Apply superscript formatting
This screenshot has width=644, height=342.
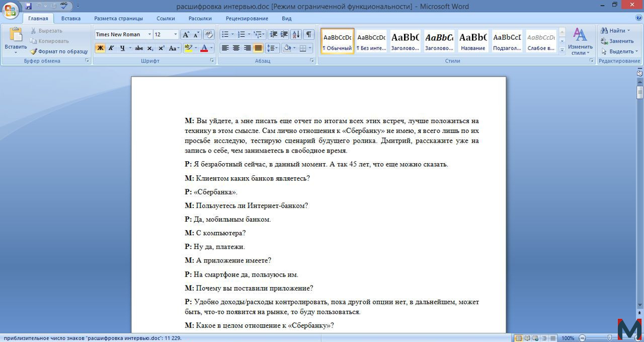(162, 48)
